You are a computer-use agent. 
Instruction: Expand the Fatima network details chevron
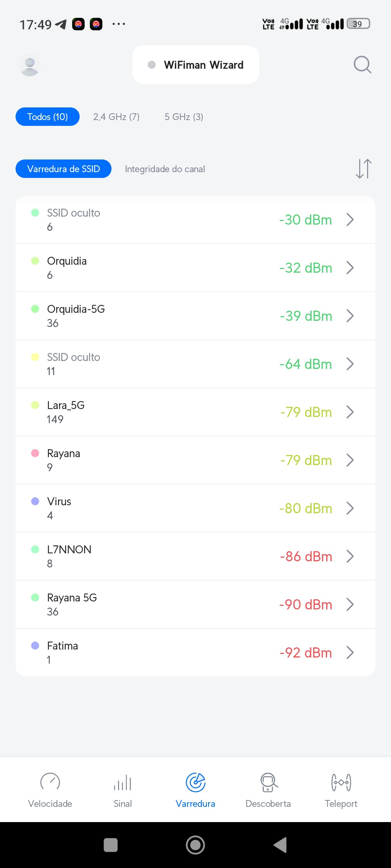pos(350,652)
